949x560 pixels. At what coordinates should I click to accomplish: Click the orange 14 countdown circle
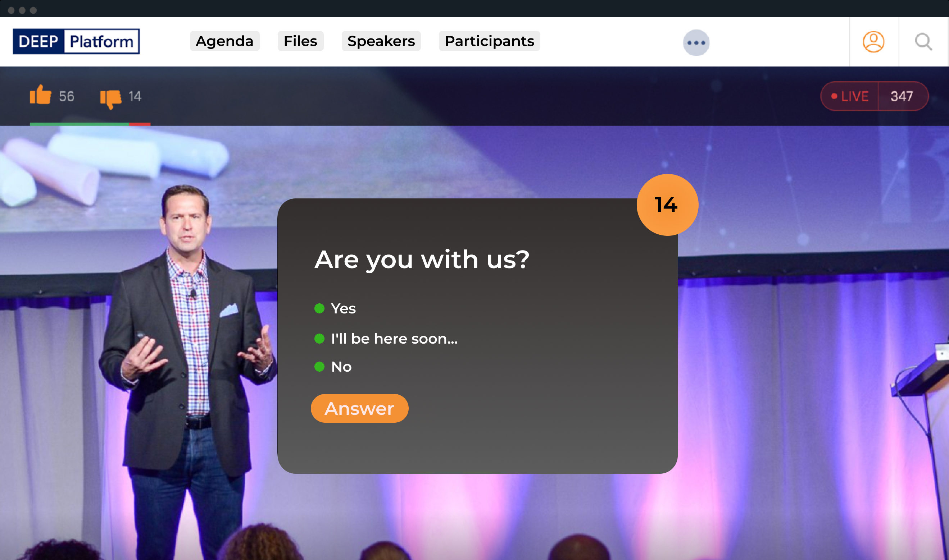667,205
